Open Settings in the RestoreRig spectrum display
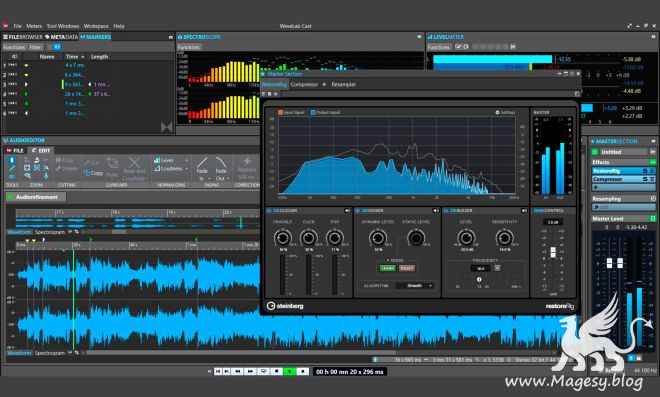The height and width of the screenshot is (397, 660). tap(505, 112)
